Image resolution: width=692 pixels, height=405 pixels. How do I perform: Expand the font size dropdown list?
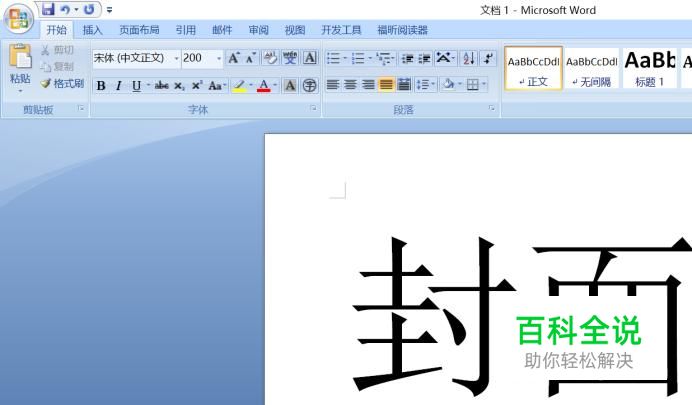[x=219, y=58]
